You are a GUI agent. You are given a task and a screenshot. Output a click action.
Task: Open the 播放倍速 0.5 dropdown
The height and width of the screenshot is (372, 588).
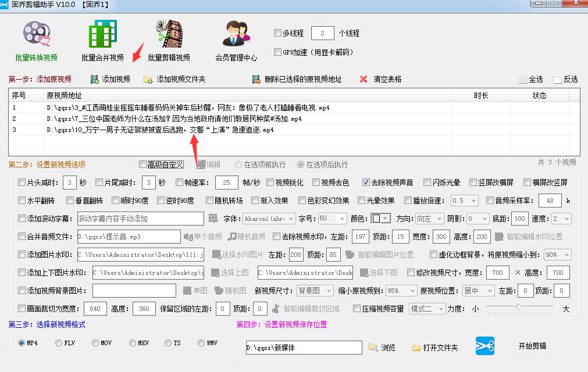pos(464,201)
